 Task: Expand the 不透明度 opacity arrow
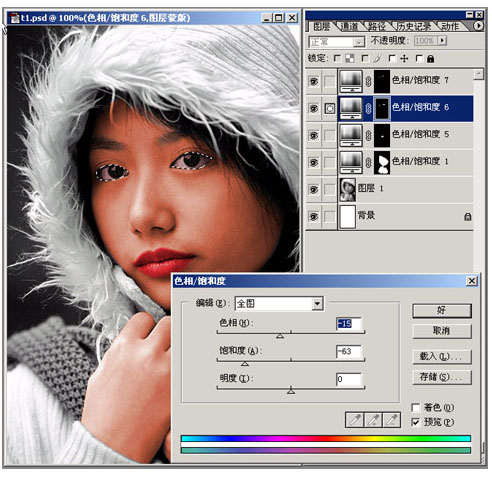(443, 41)
